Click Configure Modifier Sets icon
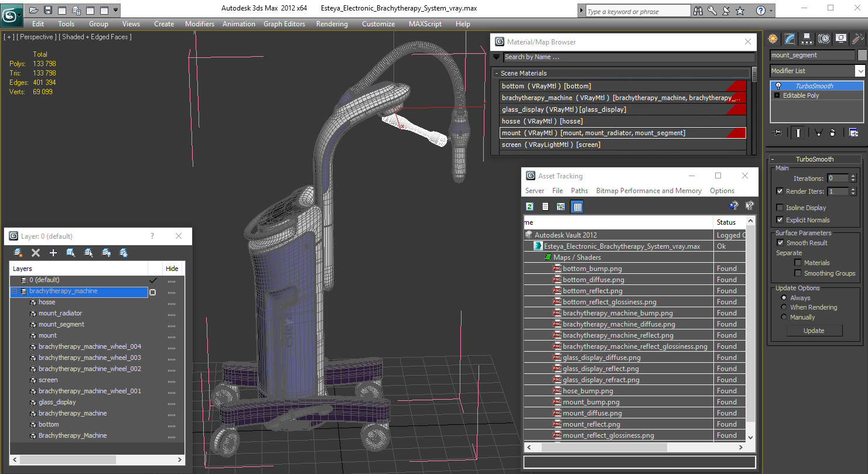Viewport: 868px width, 474px height. pos(853,132)
